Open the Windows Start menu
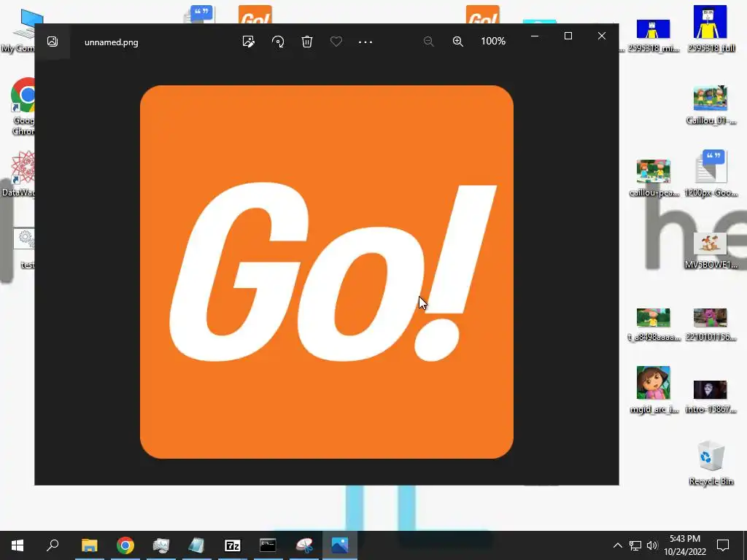Screen dimensions: 747x560 pos(18,545)
